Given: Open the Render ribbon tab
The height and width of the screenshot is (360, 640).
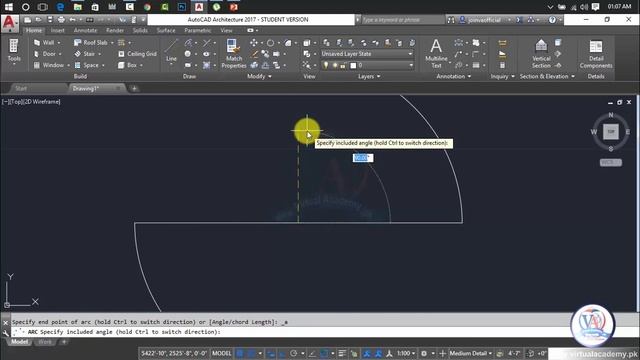Looking at the screenshot, I should [115, 30].
